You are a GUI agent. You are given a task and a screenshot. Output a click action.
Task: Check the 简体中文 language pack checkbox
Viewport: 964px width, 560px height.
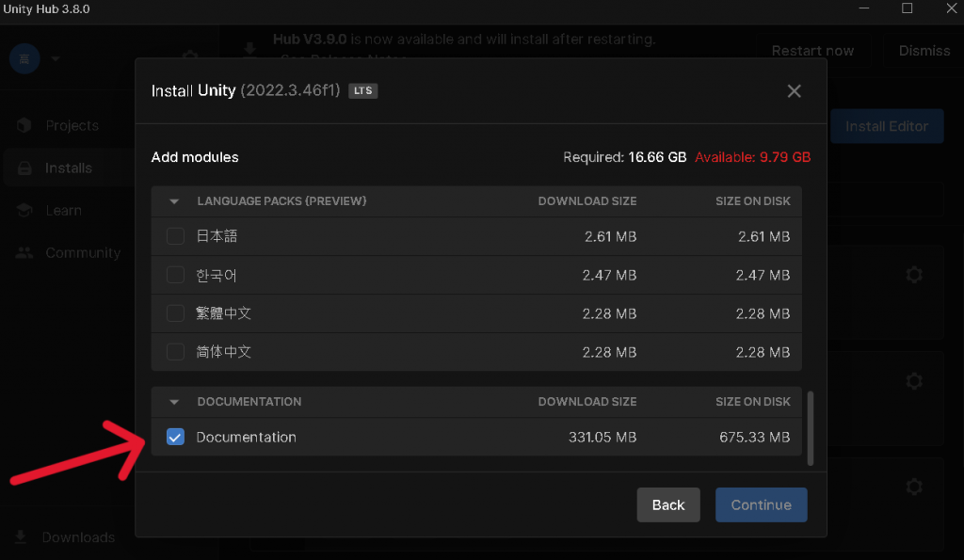pyautogui.click(x=175, y=352)
